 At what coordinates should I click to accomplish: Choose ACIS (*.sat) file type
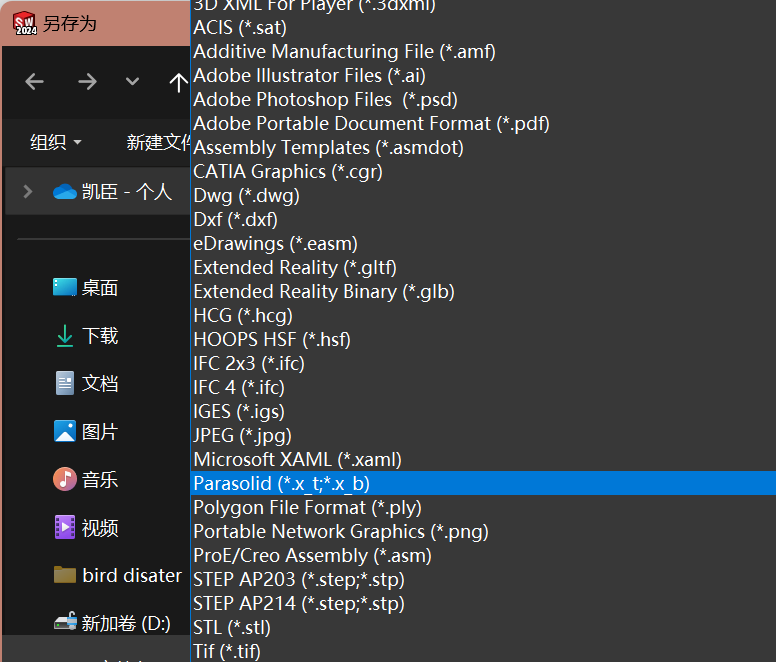483,27
